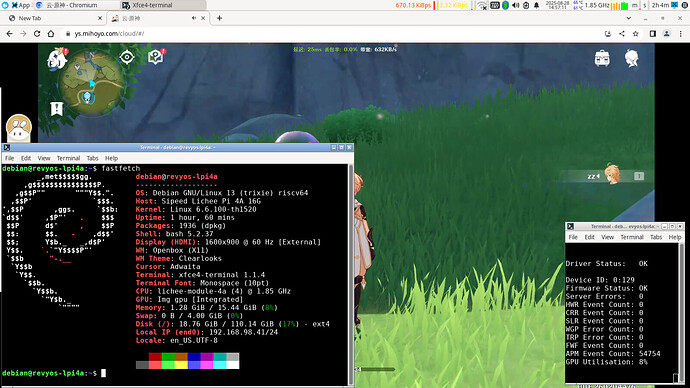Open the Chromium three-dot menu
The height and width of the screenshot is (388, 690).
681,33
